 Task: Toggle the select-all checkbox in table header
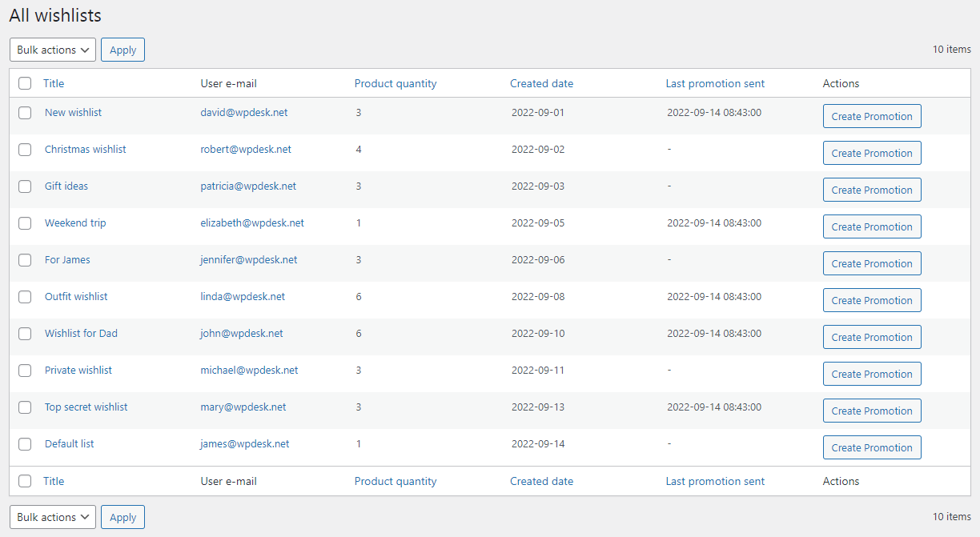[25, 83]
